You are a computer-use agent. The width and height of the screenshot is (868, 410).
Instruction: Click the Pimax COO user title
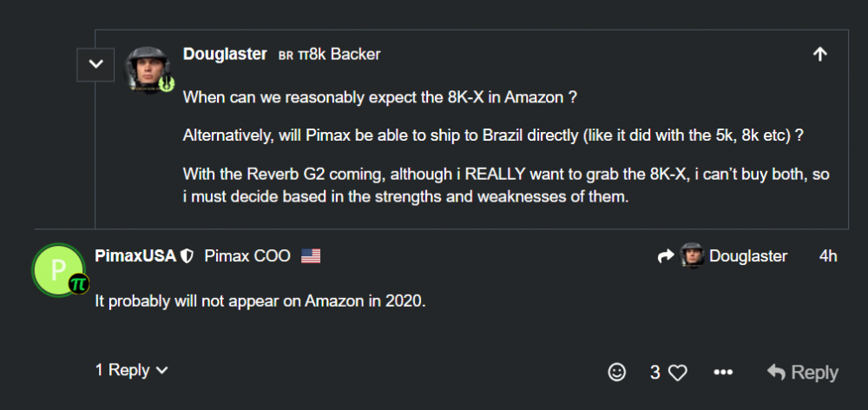pyautogui.click(x=247, y=256)
